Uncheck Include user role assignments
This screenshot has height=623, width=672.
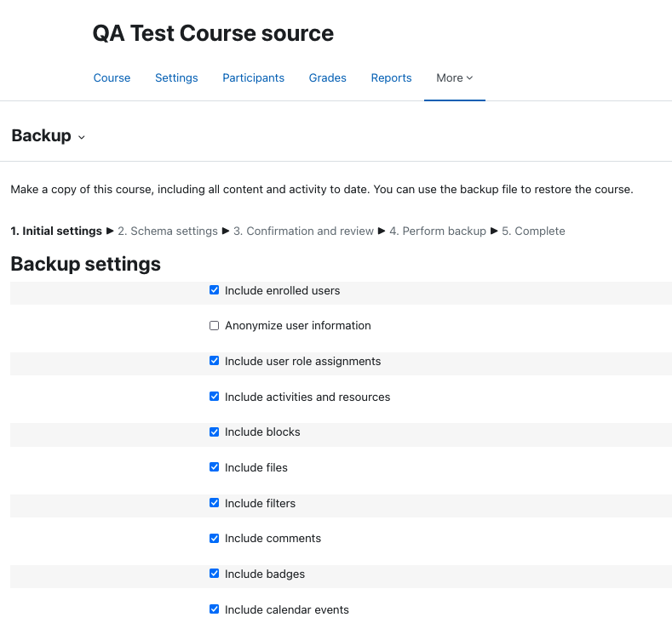(x=215, y=361)
